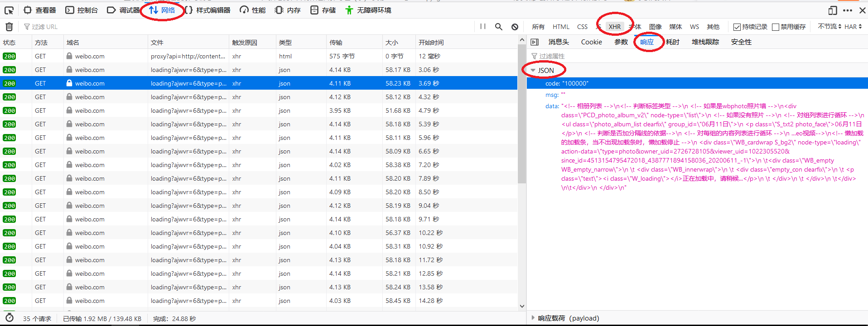
Task: Filter requests by 其他 other type
Action: tap(713, 27)
